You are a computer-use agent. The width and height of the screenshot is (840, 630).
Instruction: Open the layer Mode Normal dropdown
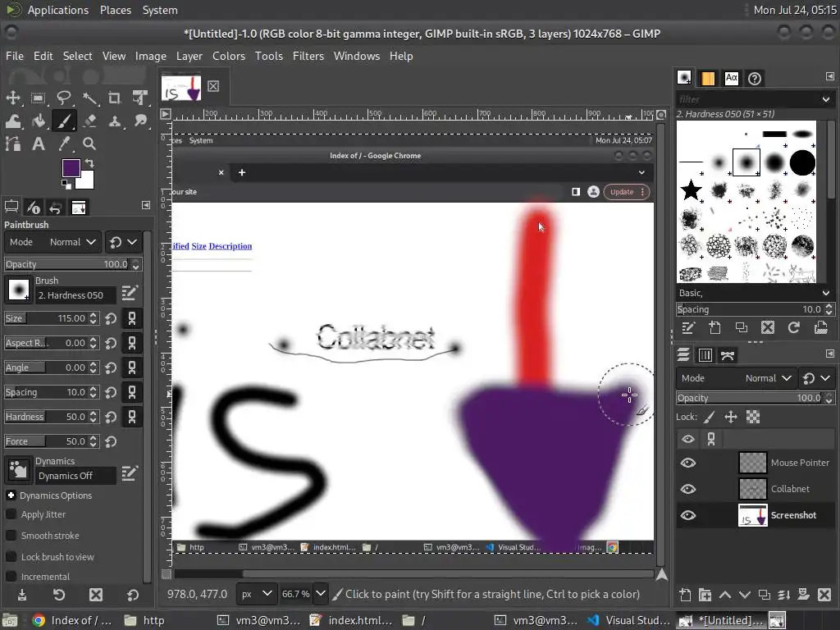(x=736, y=378)
